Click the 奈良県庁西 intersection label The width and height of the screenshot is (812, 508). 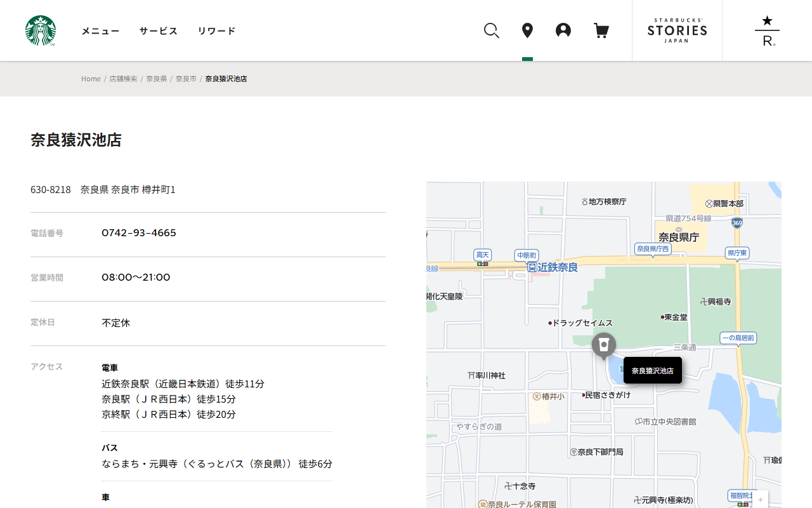(x=653, y=249)
